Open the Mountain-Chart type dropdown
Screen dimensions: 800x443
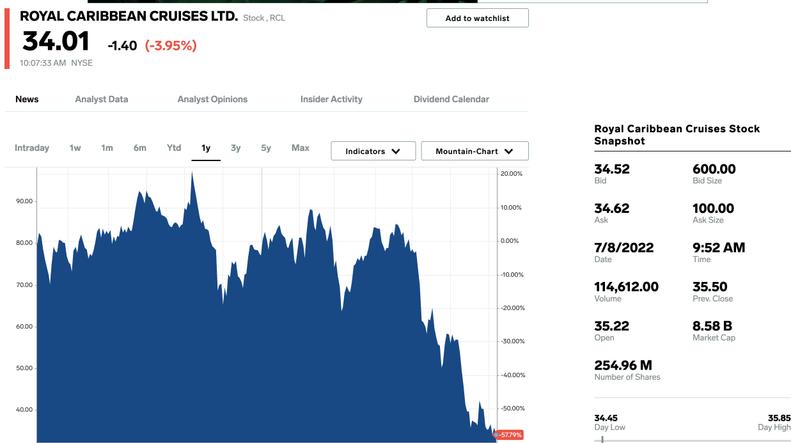(474, 151)
